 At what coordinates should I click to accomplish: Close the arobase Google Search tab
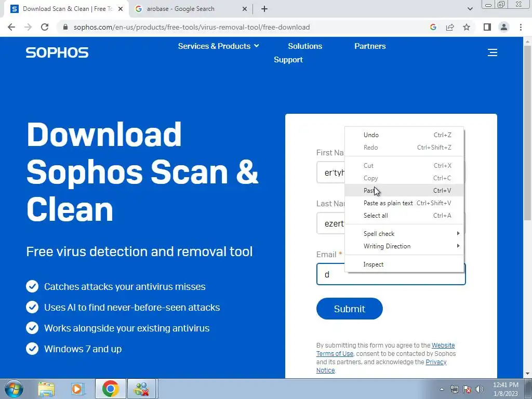click(x=245, y=9)
